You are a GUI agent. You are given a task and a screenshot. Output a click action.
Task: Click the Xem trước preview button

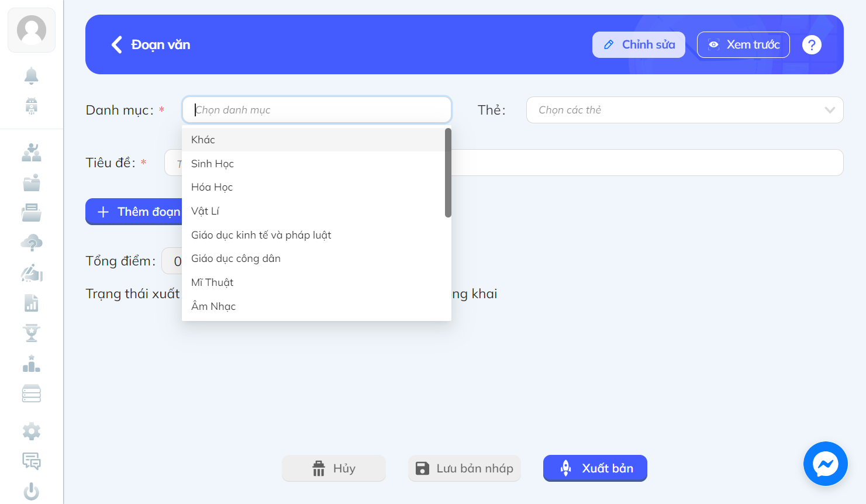743,44
